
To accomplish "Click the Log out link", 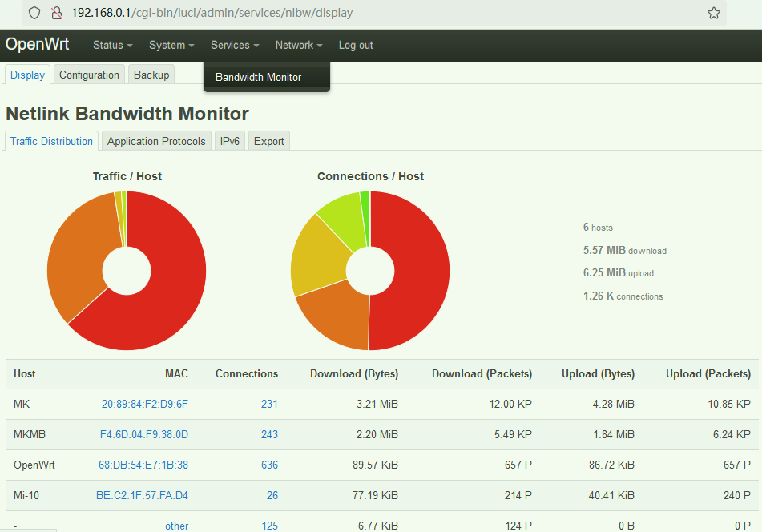I will pos(356,45).
